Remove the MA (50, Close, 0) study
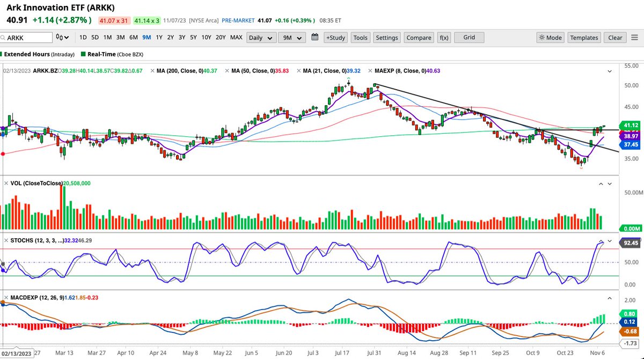Viewport: 644px width, 359px height. tap(227, 70)
